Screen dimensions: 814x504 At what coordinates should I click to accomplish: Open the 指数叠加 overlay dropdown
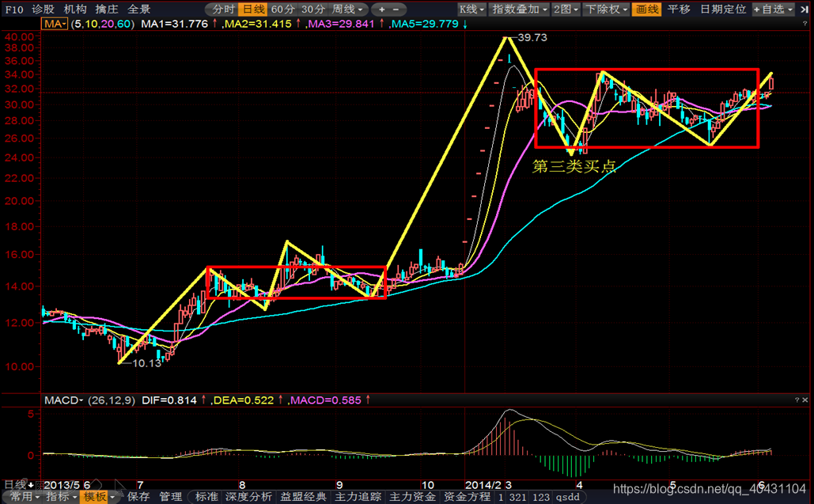519,9
